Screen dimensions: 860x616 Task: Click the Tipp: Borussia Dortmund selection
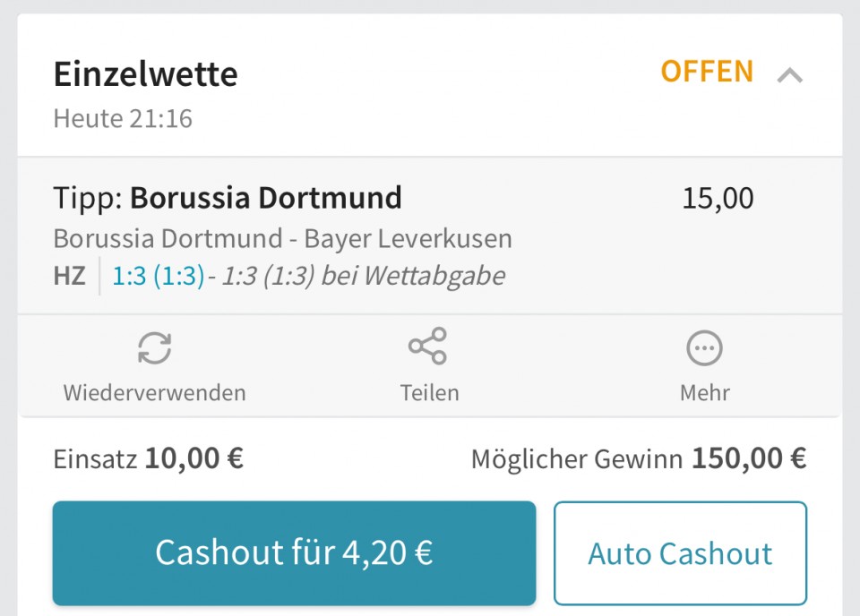tap(228, 198)
